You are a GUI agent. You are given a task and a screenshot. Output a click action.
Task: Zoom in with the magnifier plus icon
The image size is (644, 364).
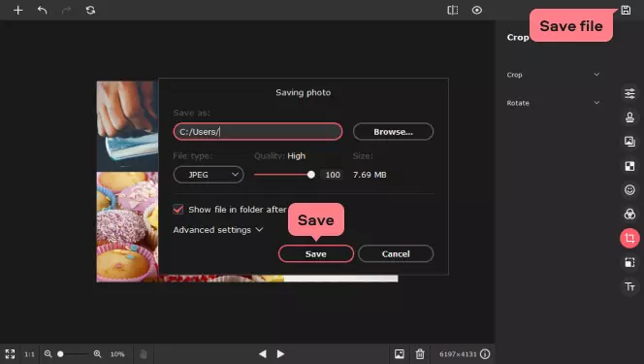97,353
